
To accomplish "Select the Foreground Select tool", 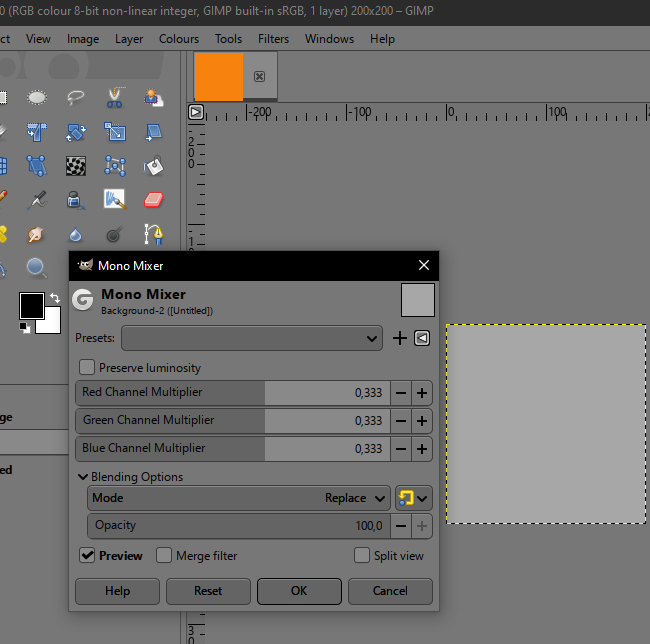I will click(153, 97).
